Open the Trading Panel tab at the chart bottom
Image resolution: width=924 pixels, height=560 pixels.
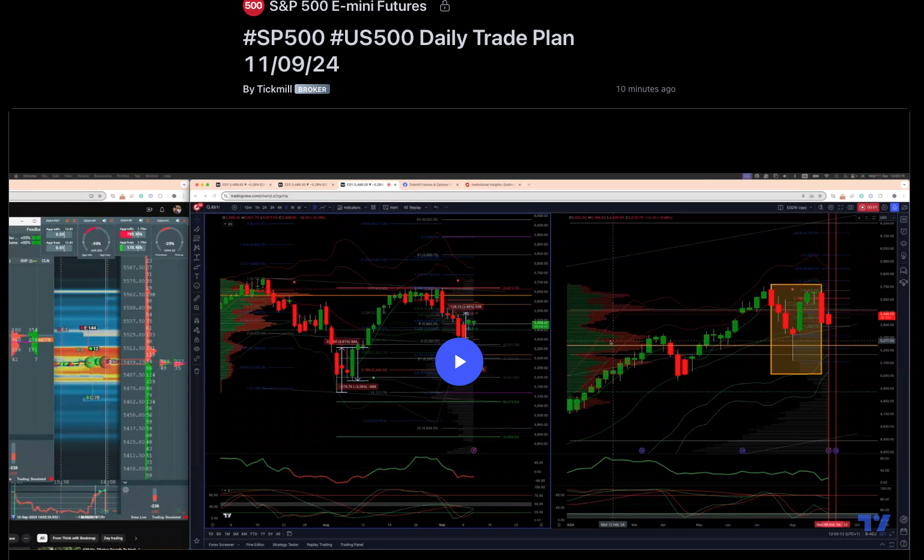point(352,544)
